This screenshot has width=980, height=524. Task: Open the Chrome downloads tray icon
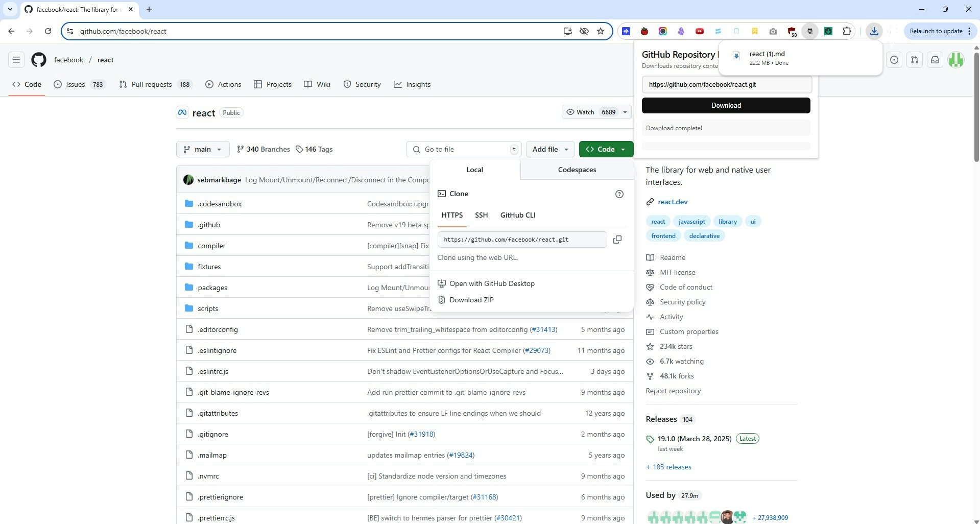[x=874, y=31]
